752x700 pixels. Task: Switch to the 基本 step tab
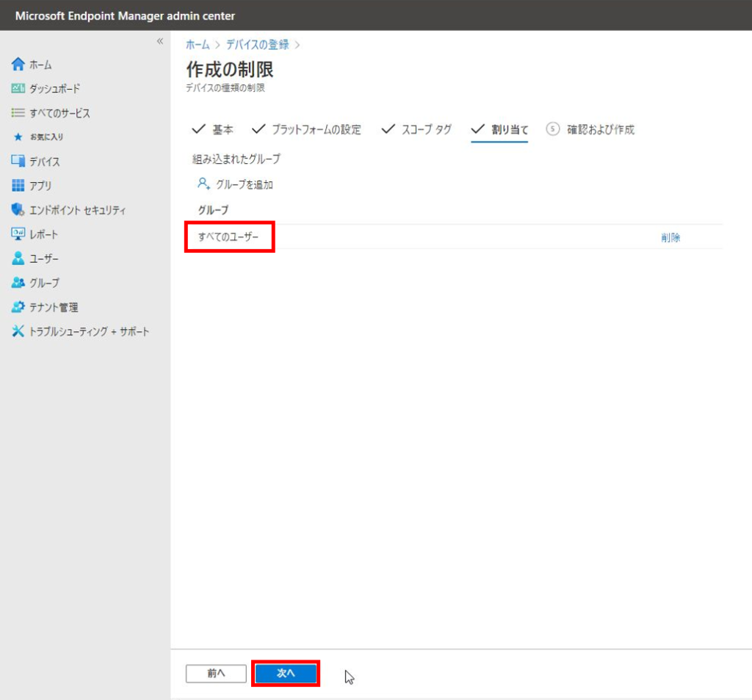[x=212, y=129]
